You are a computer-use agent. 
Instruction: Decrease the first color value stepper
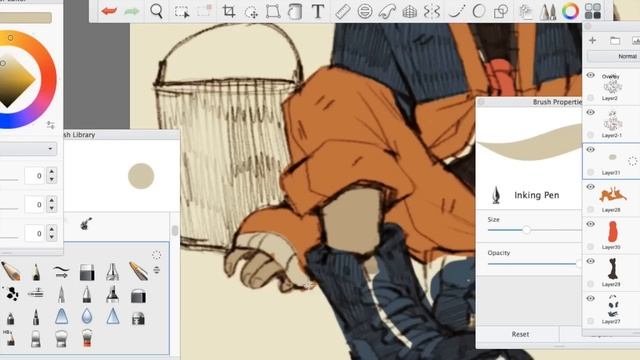tap(52, 180)
